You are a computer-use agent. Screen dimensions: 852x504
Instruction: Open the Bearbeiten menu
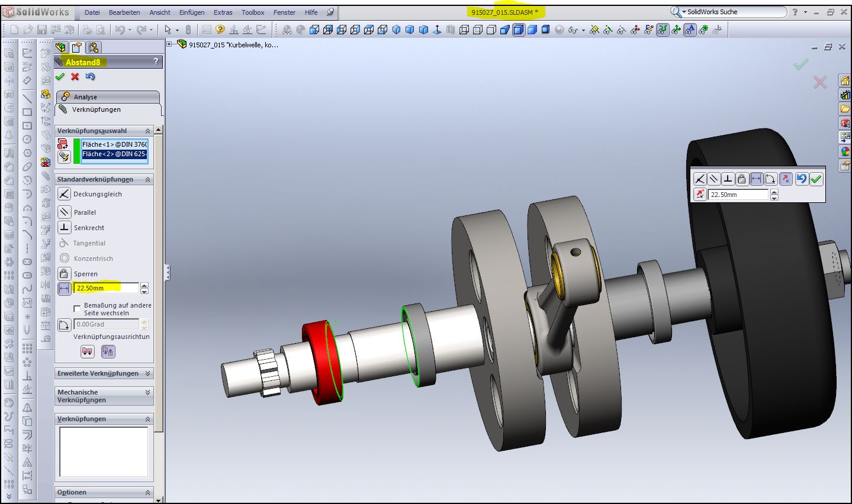(124, 12)
